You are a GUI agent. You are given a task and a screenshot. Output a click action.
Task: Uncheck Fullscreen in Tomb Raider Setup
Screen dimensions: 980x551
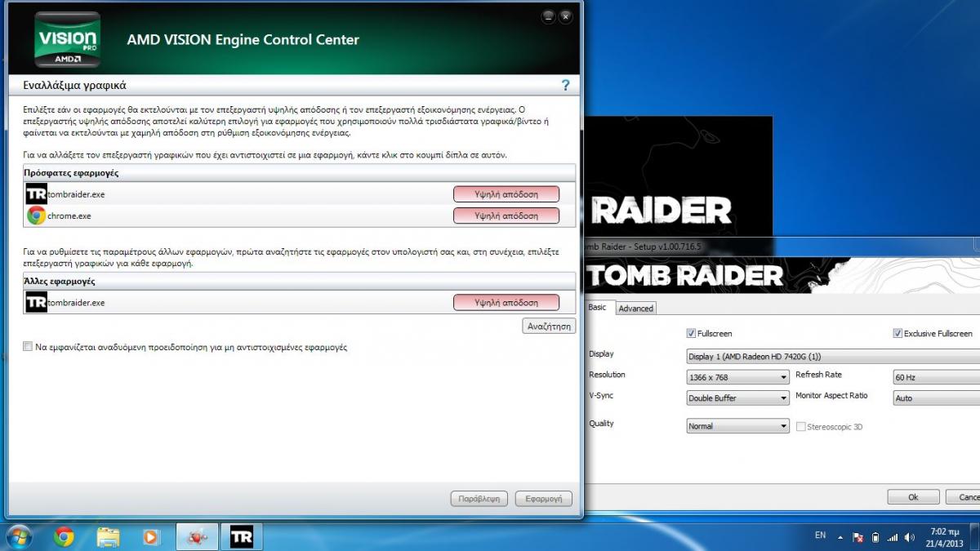(691, 333)
